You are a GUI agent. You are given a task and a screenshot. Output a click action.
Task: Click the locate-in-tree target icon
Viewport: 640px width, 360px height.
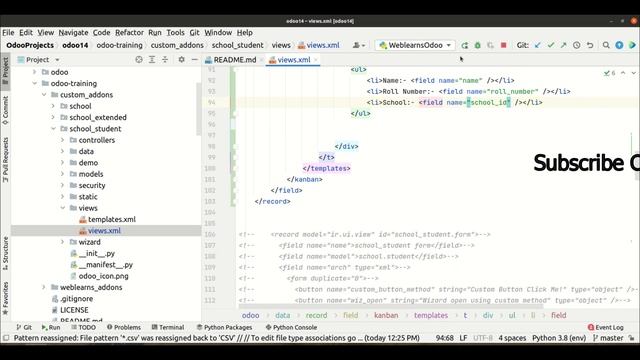pos(139,60)
